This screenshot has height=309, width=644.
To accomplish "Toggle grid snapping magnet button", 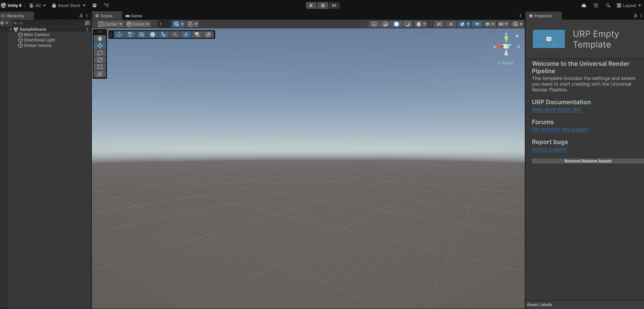I will (x=190, y=24).
